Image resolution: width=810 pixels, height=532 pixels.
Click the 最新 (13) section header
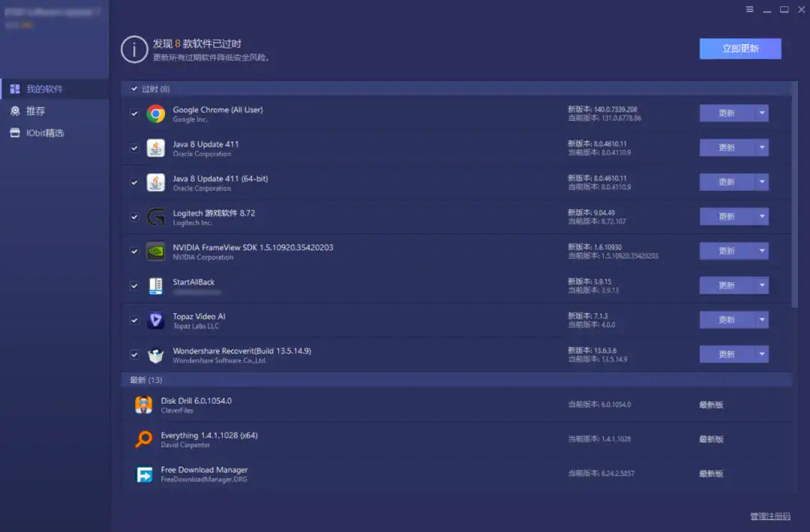(x=456, y=380)
